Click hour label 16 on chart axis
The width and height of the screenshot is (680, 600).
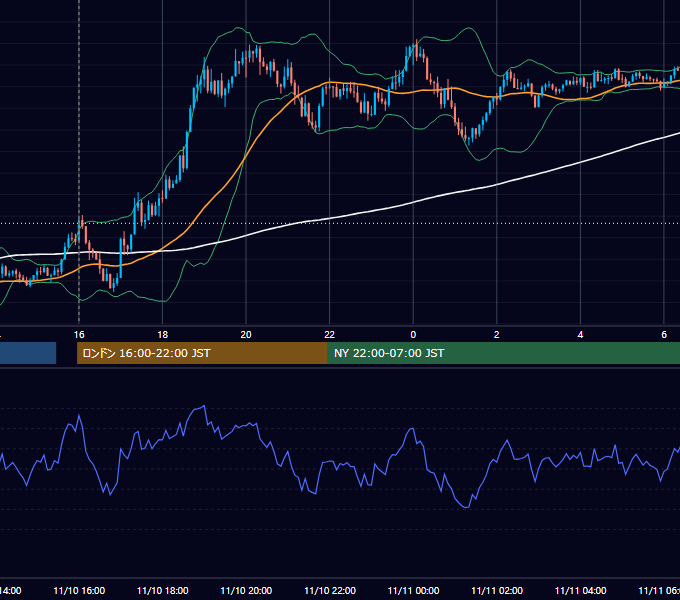(79, 334)
